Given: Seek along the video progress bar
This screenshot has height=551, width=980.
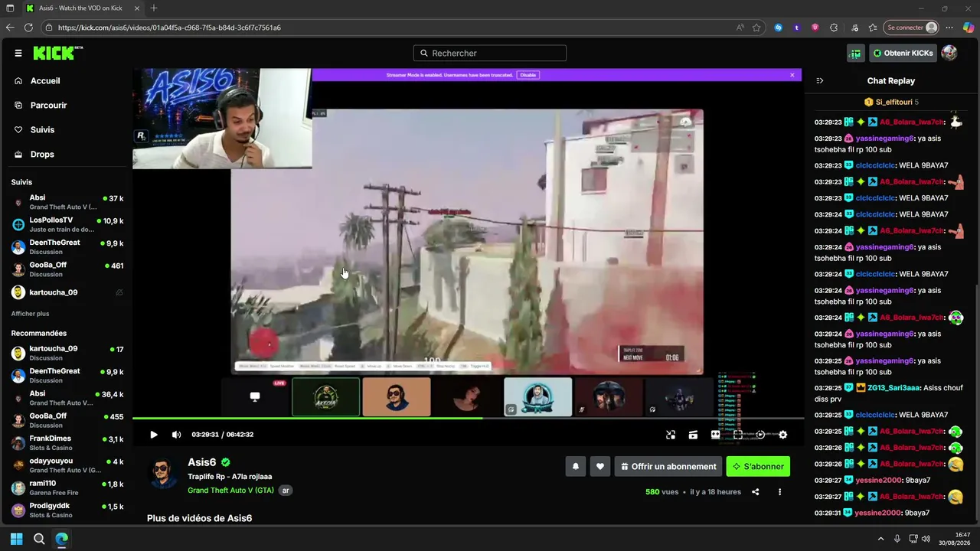Looking at the screenshot, I should [468, 418].
